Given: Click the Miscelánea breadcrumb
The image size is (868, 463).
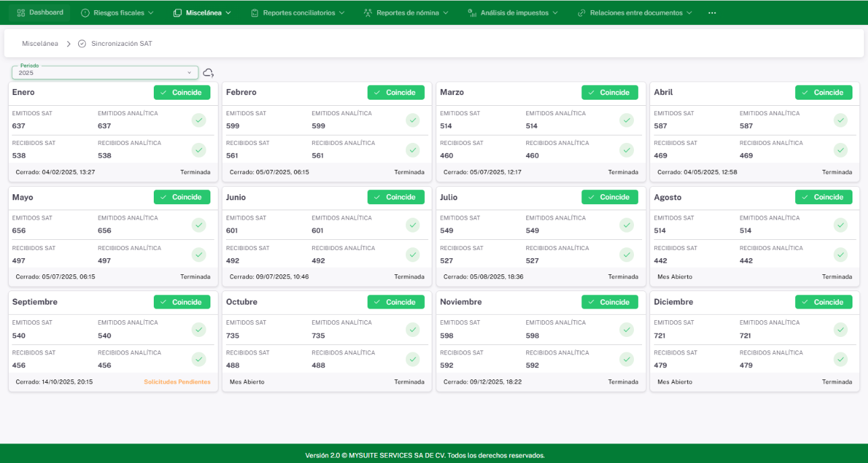Looking at the screenshot, I should pos(40,44).
